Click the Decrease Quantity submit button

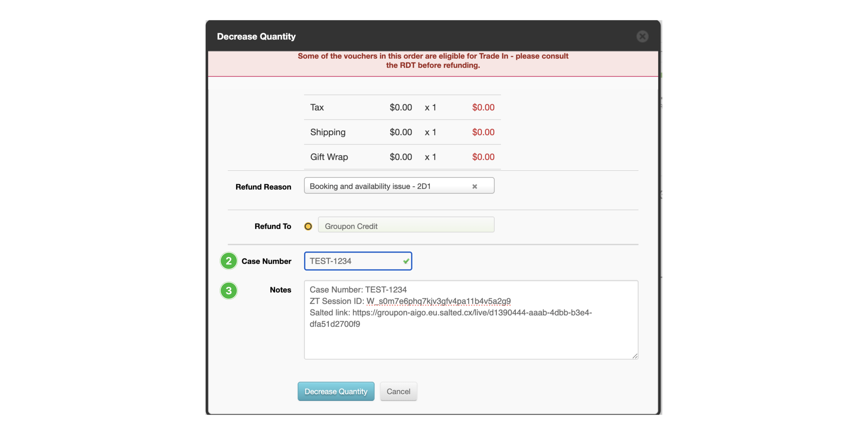coord(336,391)
